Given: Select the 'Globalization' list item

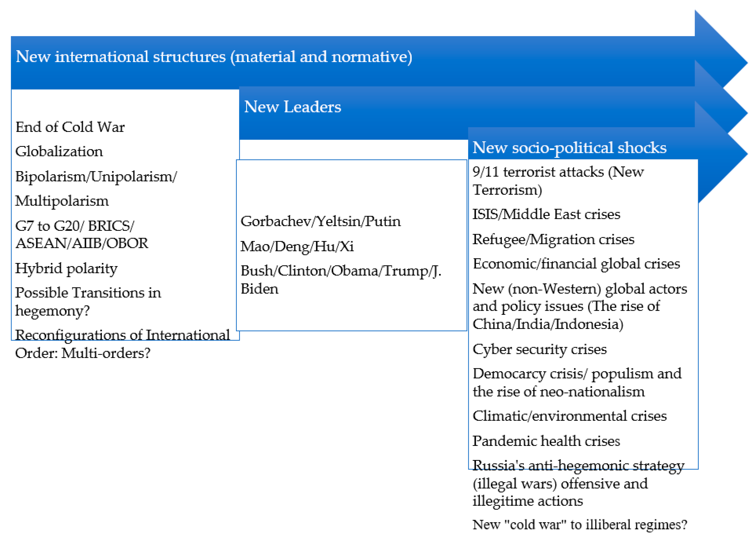Looking at the screenshot, I should tap(59, 151).
